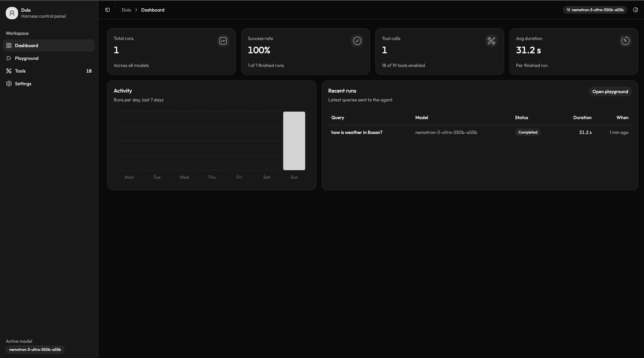Click the '1 min ago' cell
This screenshot has height=358, width=644.
click(x=619, y=132)
